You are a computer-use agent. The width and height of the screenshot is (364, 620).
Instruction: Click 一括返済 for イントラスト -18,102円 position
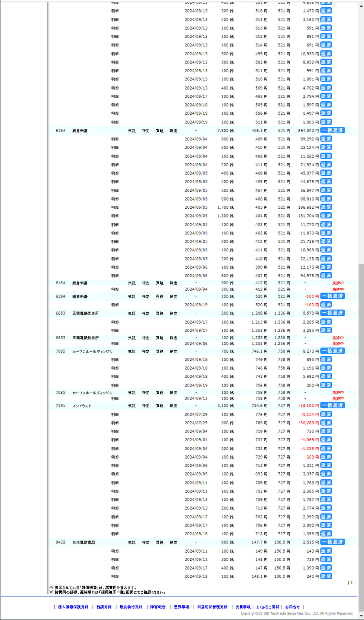(x=333, y=405)
